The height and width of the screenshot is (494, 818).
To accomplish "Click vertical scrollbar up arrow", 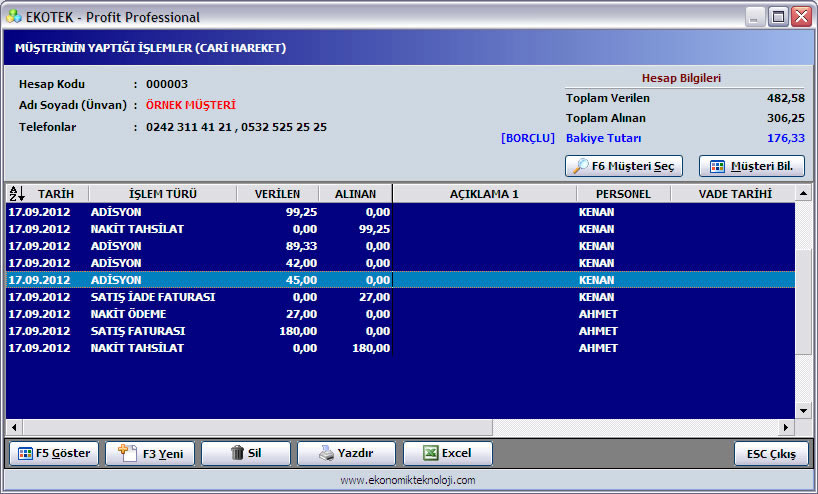I will click(x=803, y=193).
